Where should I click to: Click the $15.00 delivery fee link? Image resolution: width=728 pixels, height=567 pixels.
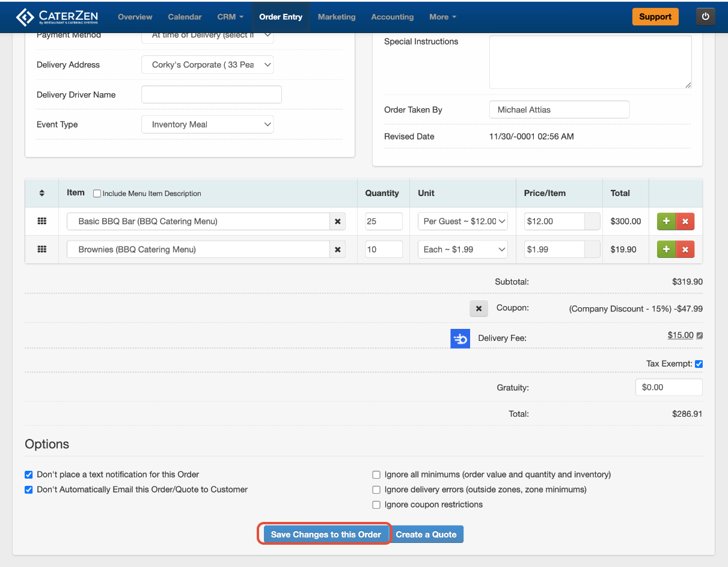[x=681, y=336]
